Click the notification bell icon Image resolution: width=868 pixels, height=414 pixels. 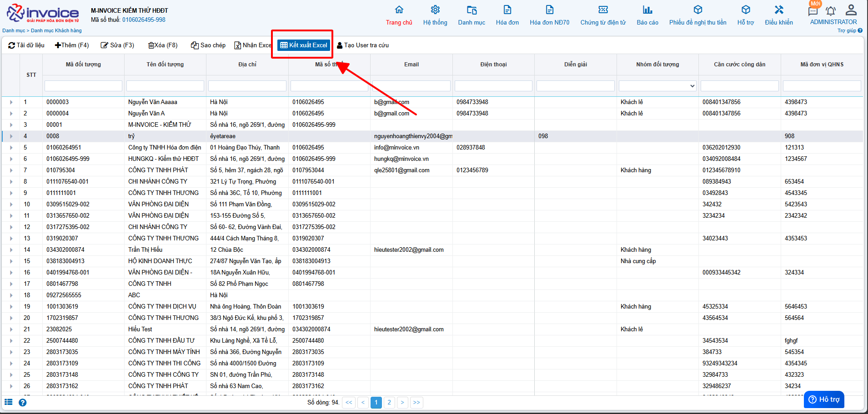tap(831, 11)
